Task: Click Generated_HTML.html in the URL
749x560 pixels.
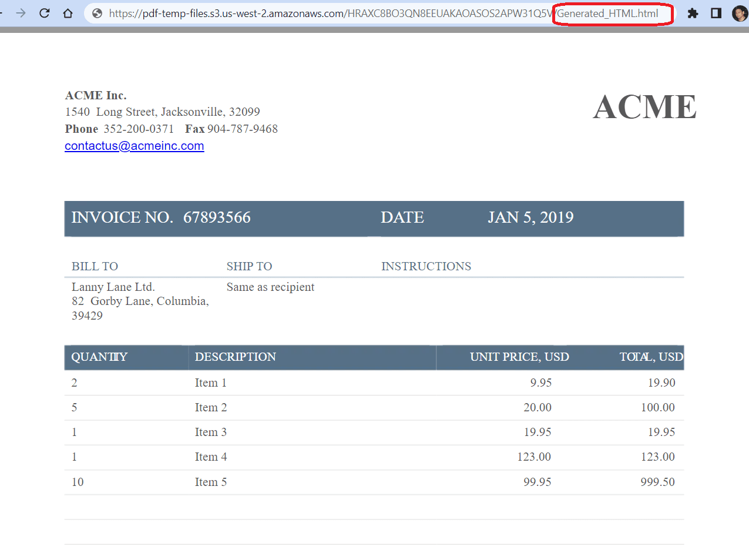Action: point(607,14)
